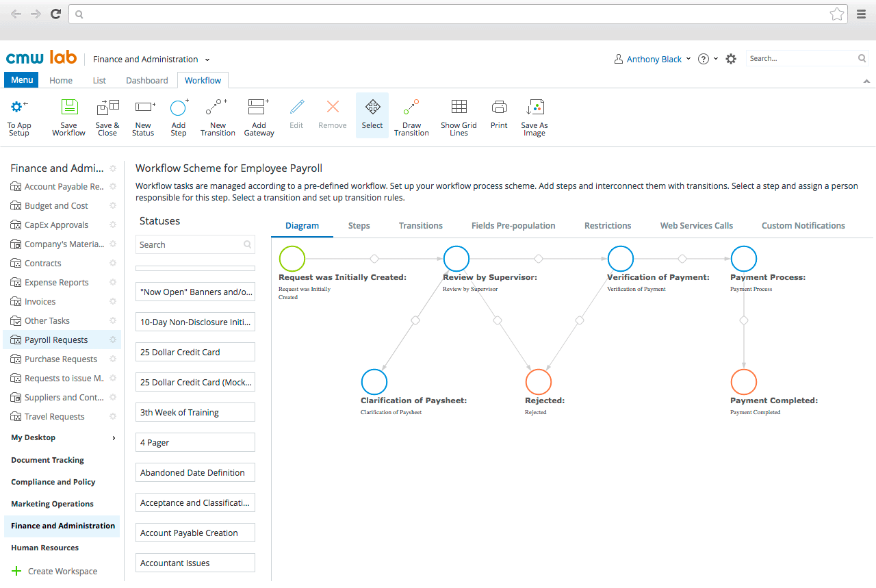
Task: Select the Request was Initially Created circle
Action: click(292, 259)
